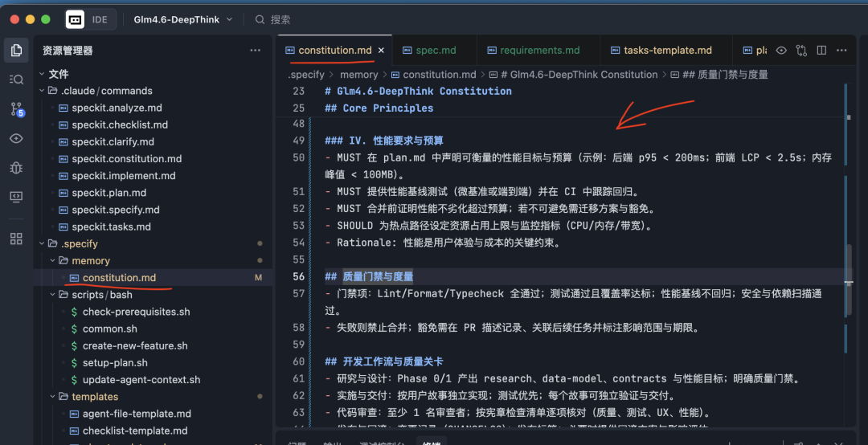Open the extensions grid icon in activity bar
Image resolution: width=868 pixels, height=445 pixels.
(x=16, y=239)
